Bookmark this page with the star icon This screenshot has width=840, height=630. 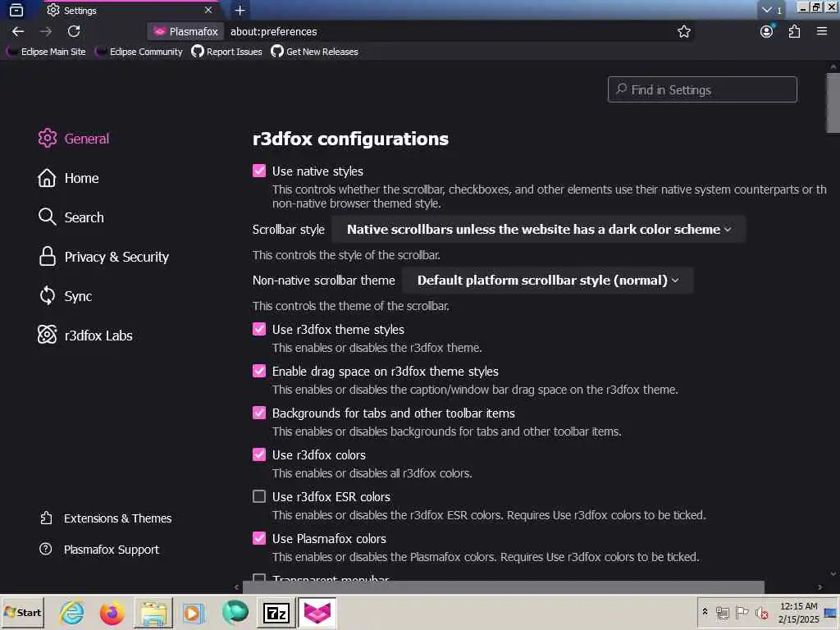coord(683,32)
